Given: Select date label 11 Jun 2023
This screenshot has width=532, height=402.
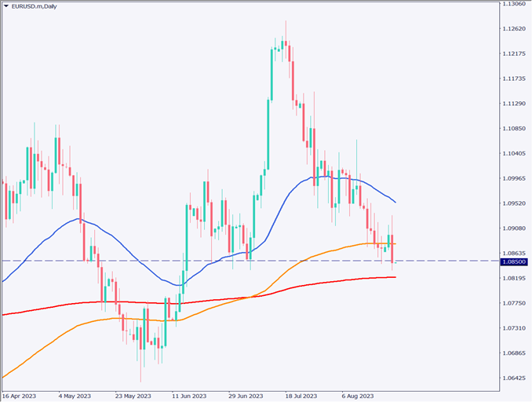Looking at the screenshot, I should 189,397.
